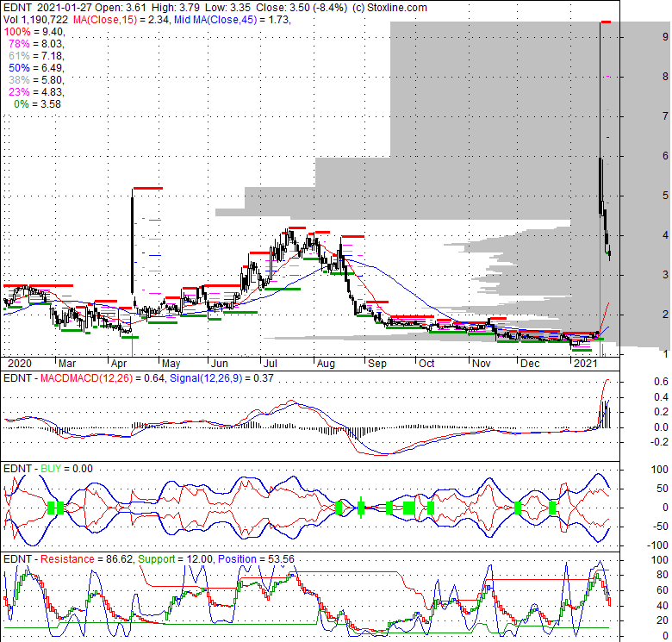Click the red resistance bar above April spike
672x642 pixels.
(148, 188)
